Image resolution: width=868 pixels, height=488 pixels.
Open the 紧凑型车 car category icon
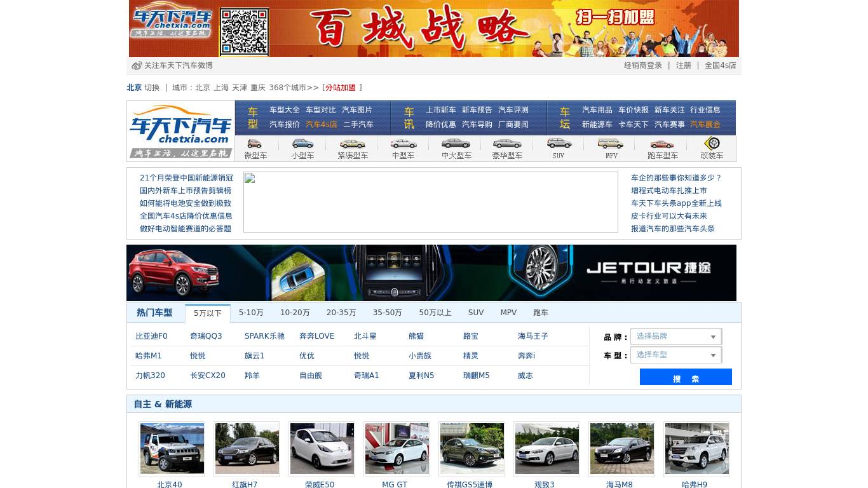tap(353, 144)
